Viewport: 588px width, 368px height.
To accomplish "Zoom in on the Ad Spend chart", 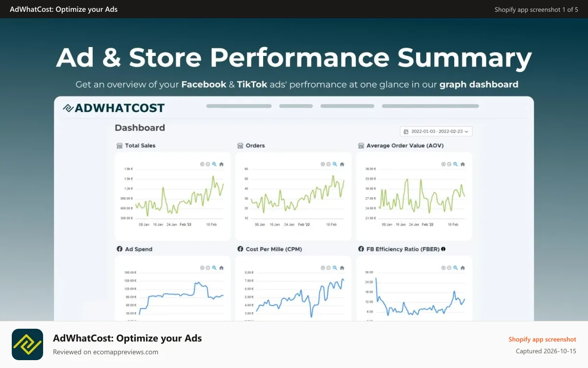I will click(202, 268).
